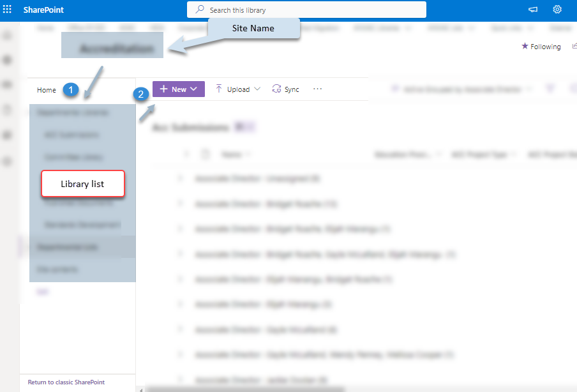Click the filter funnel icon in command bar

550,89
